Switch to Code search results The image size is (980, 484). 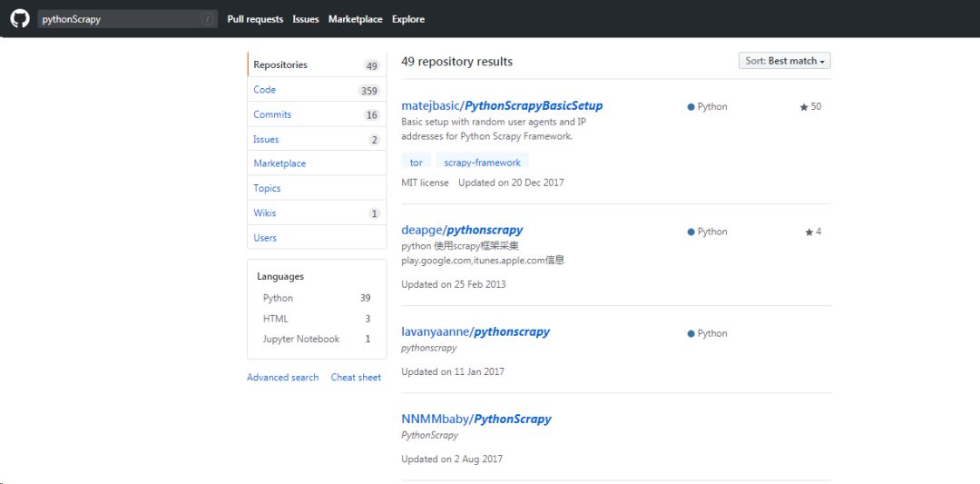pos(317,89)
